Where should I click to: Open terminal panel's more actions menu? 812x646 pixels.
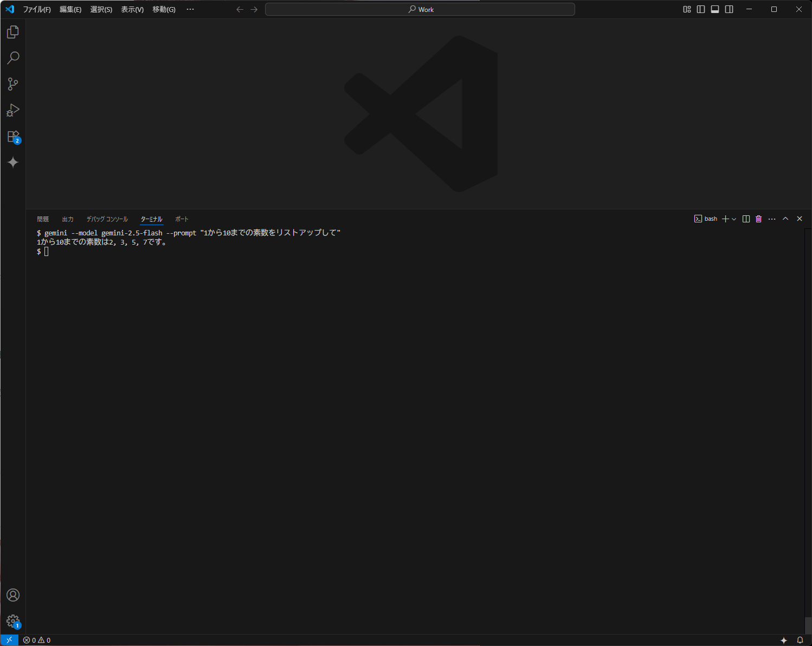pyautogui.click(x=772, y=219)
